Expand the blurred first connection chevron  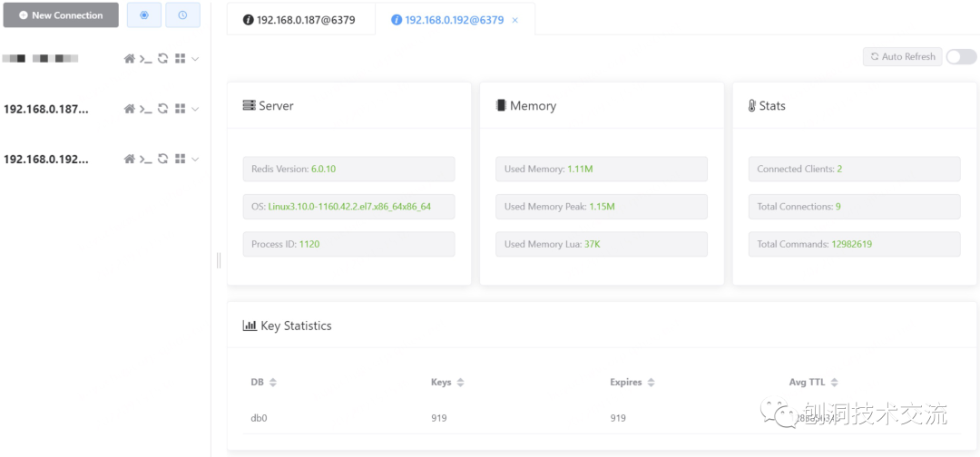click(195, 59)
